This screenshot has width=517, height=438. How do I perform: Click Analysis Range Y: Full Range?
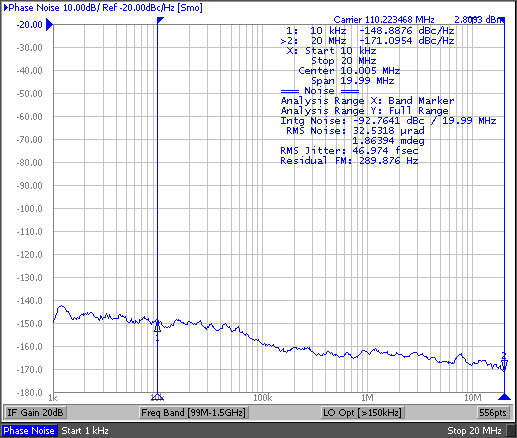coord(365,111)
